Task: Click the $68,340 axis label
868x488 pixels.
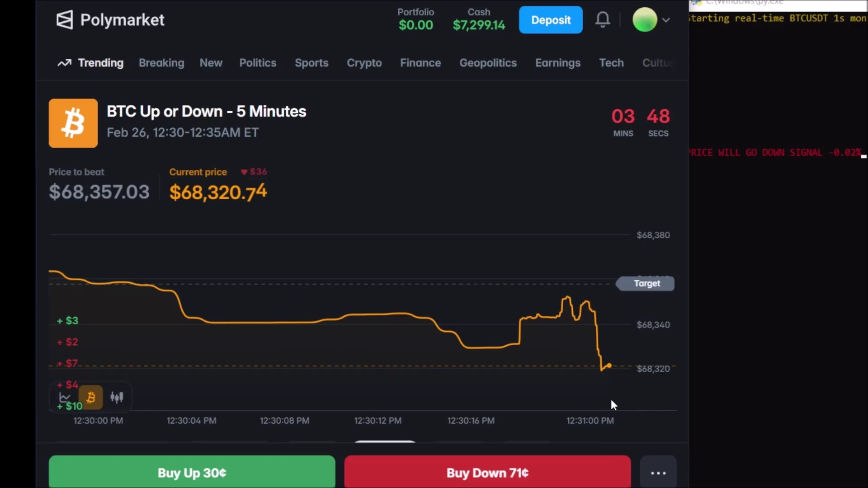Action: (653, 325)
